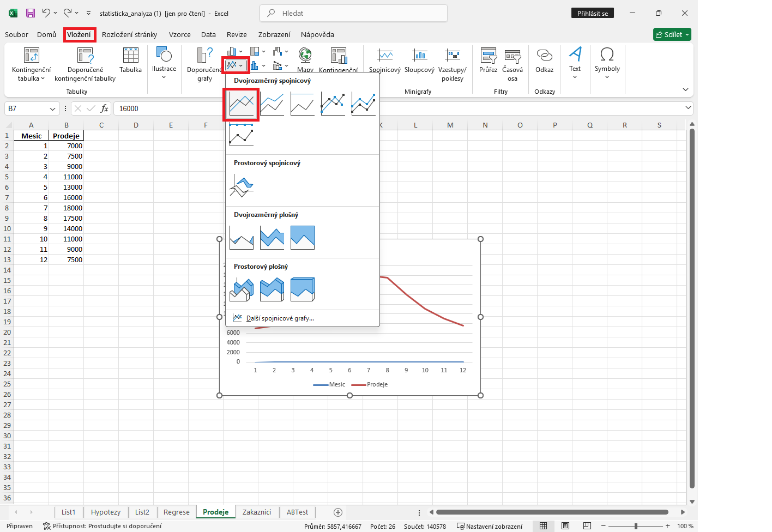Click the Sdílet button

[672, 34]
